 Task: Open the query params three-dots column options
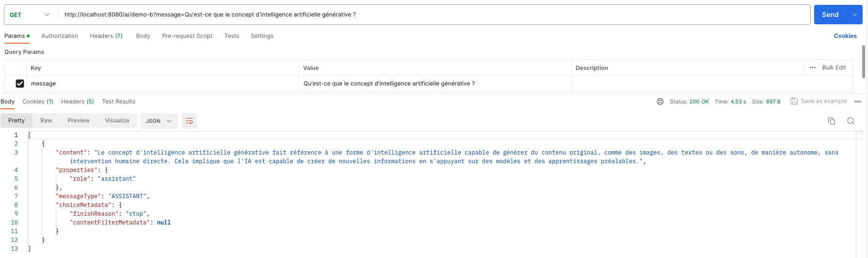tap(813, 68)
